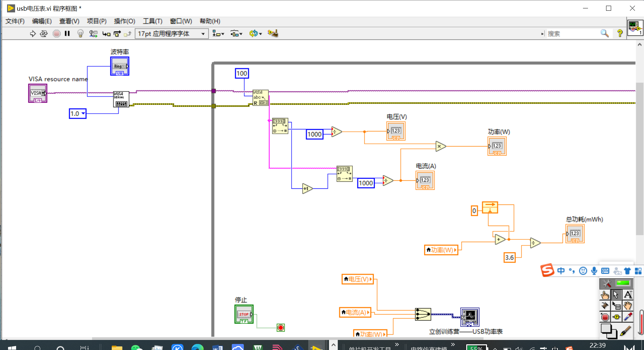Viewport: 644px width, 350px height.
Task: Select the first 1000 numeric constant
Action: [x=315, y=134]
